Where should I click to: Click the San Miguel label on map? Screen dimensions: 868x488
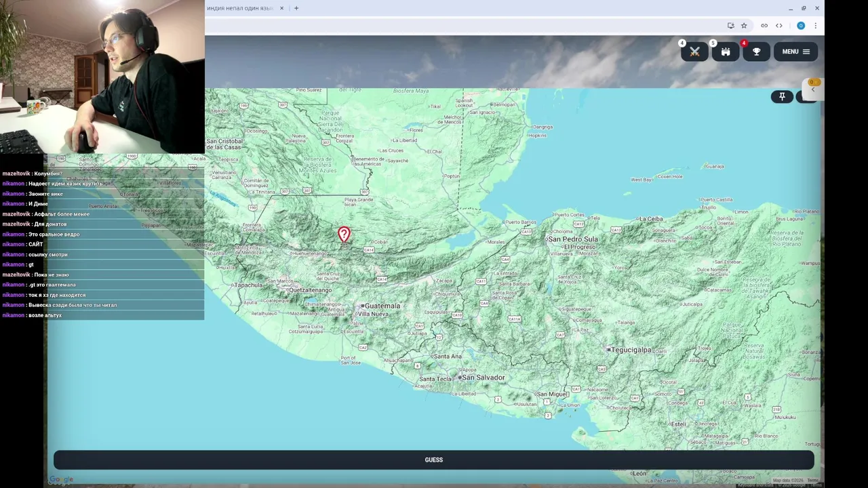tap(552, 394)
